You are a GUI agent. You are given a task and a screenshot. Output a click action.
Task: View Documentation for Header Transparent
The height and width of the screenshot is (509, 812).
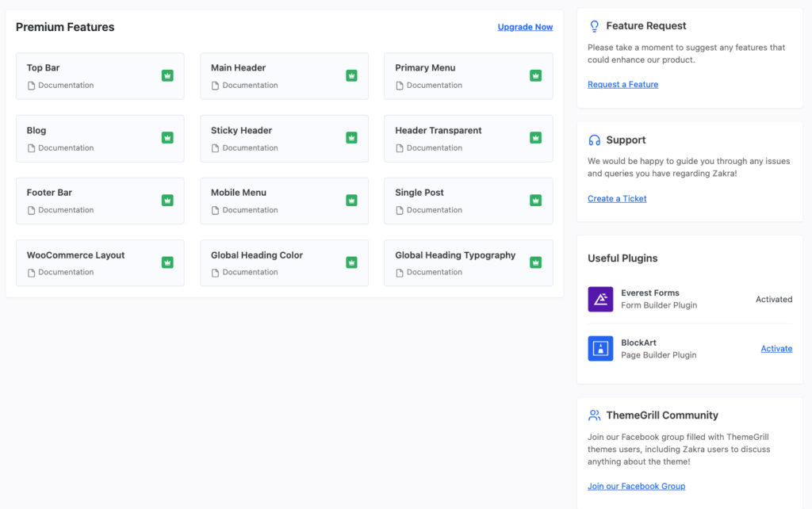point(434,148)
